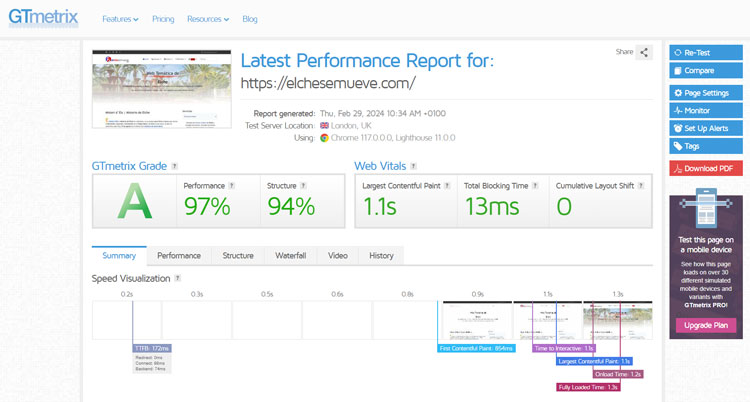Select the Summary tab
This screenshot has width=750, height=402.
[119, 256]
